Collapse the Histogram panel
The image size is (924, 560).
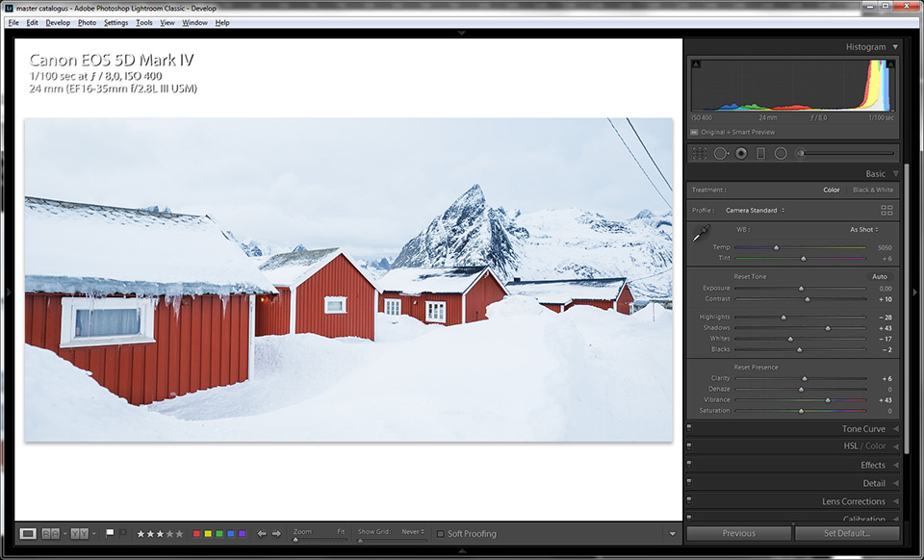[895, 47]
